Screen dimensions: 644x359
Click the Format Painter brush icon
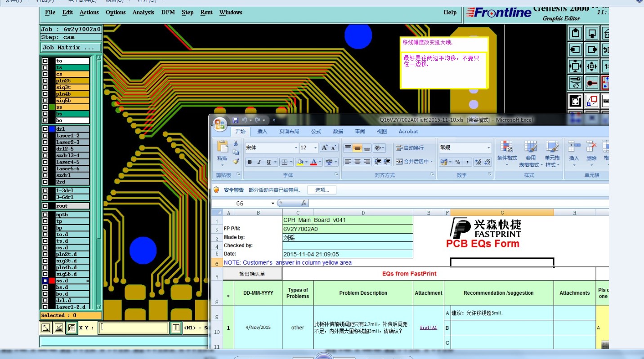236,161
